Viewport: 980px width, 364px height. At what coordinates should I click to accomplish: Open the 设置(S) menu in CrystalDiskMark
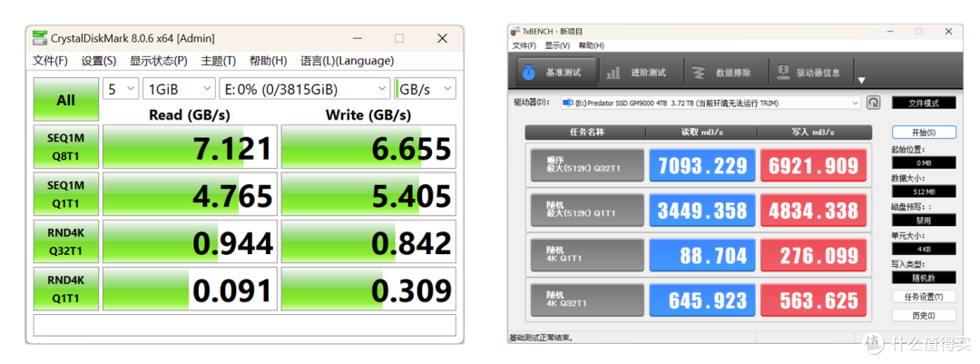(99, 61)
